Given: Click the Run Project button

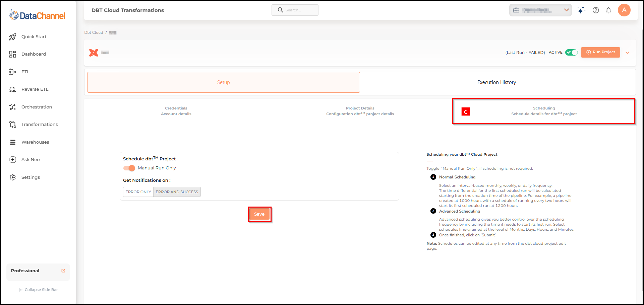Looking at the screenshot, I should pos(600,52).
